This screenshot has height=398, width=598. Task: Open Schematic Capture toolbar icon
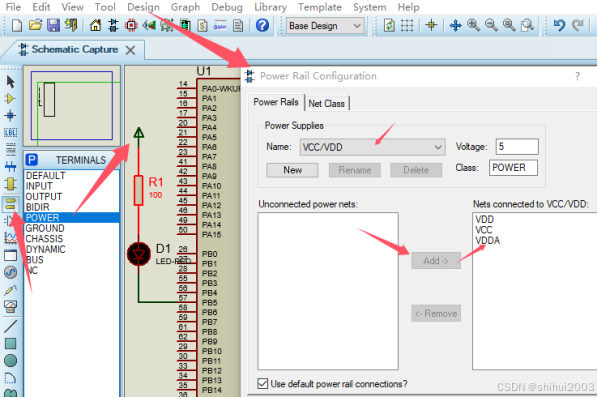(113, 26)
